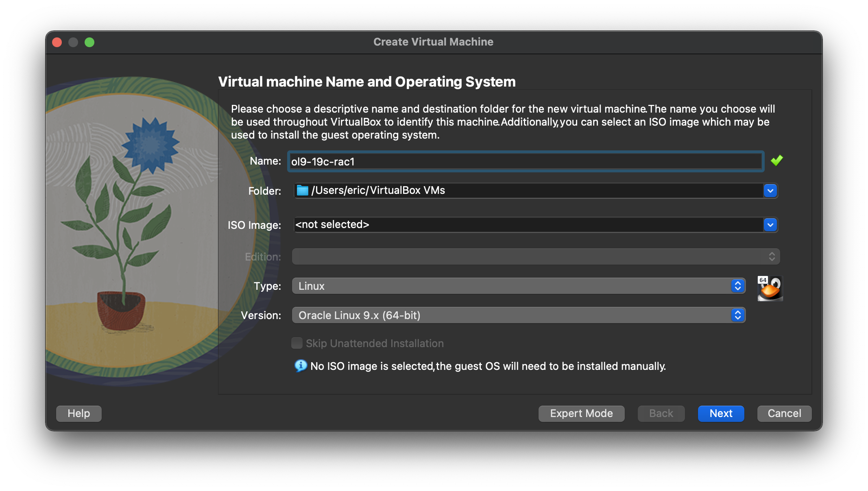Click the Next button
The height and width of the screenshot is (491, 868).
pyautogui.click(x=721, y=413)
